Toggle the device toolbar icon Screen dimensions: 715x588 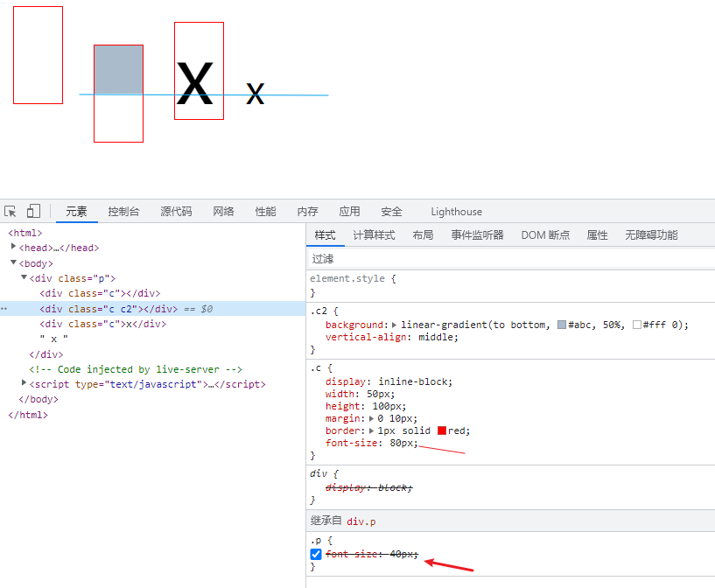tap(33, 211)
